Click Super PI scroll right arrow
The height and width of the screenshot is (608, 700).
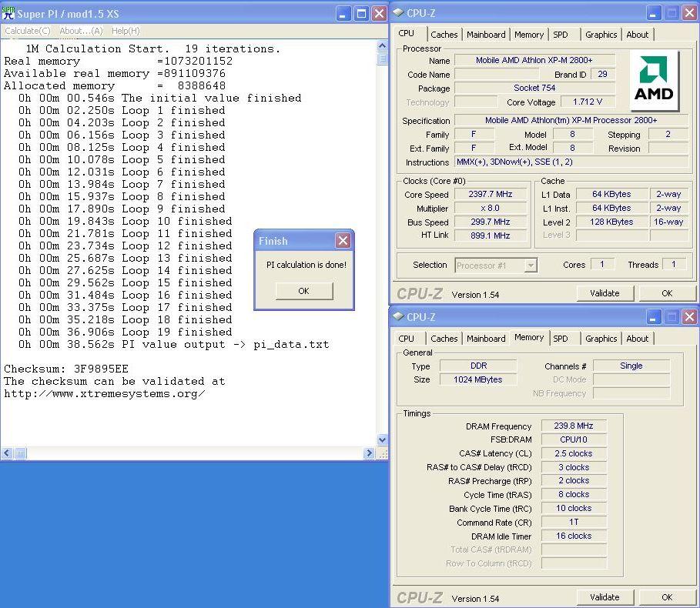point(369,453)
